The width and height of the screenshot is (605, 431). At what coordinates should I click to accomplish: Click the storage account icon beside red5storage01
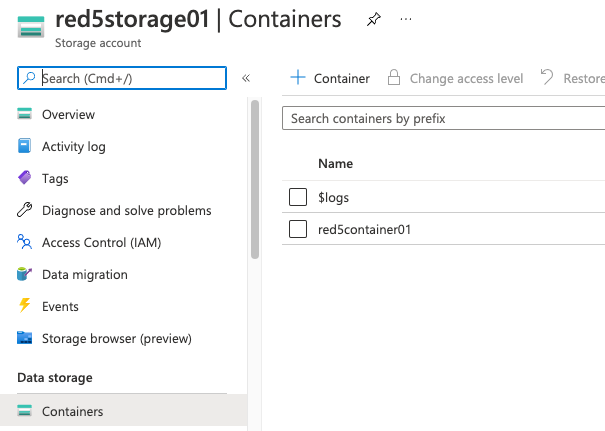[x=31, y=27]
